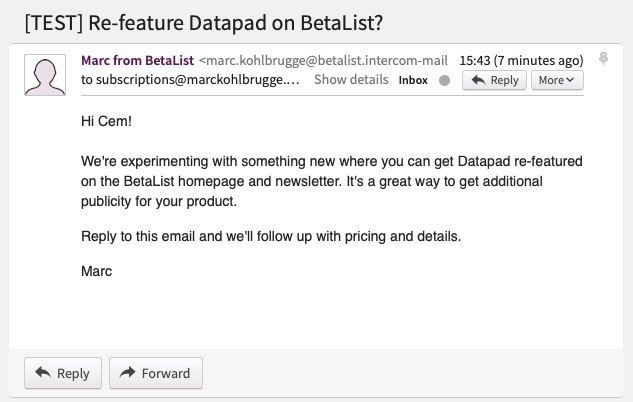
Task: Click the Marc signature in the message body
Action: coord(97,271)
